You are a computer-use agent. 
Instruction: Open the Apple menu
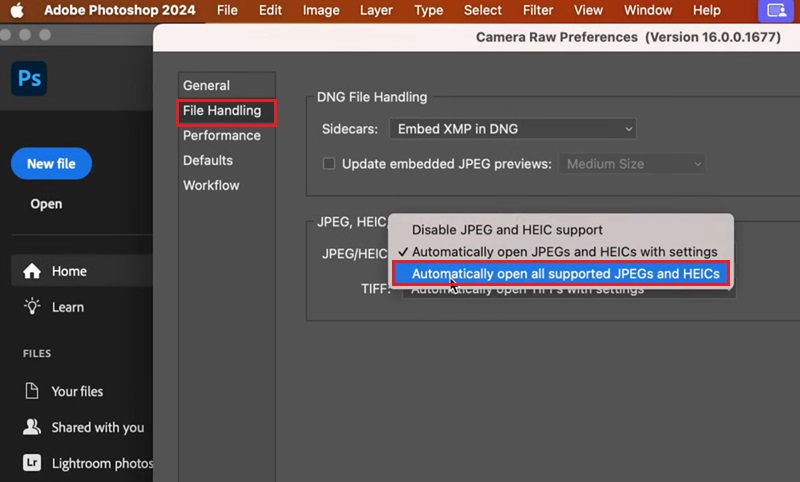pos(17,10)
